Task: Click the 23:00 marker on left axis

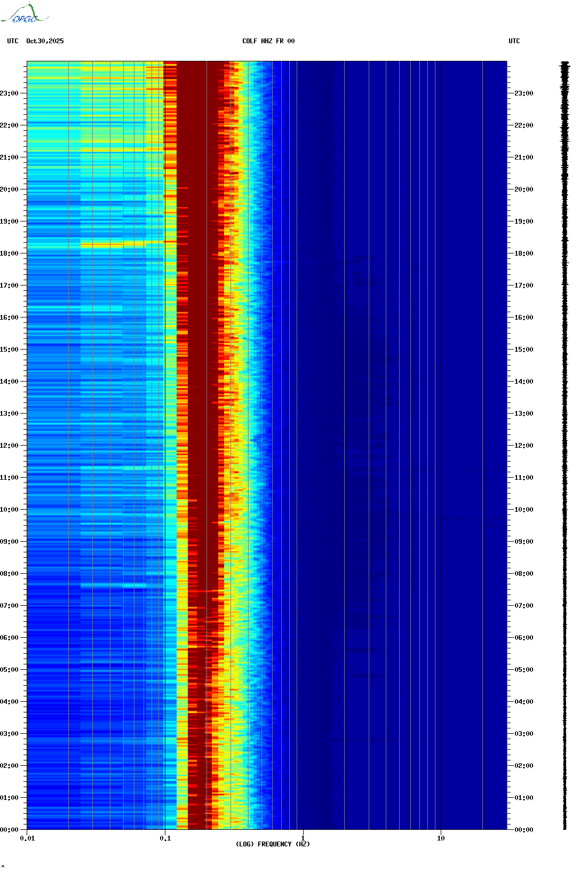Action: click(9, 93)
